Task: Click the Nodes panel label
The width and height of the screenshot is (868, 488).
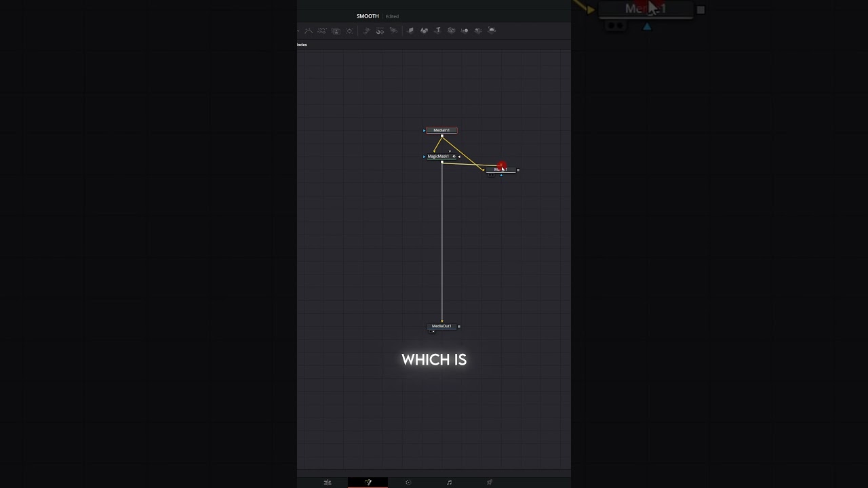Action: click(x=302, y=45)
